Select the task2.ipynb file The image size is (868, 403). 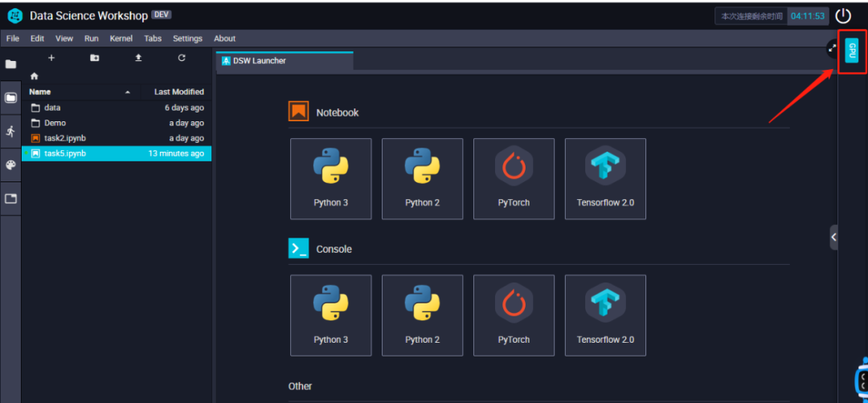[x=117, y=138]
